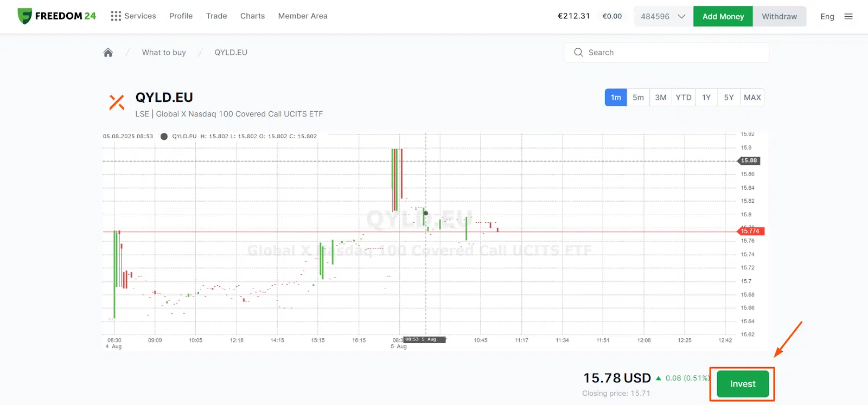Click the Withdraw button
Viewport: 868px width, 405px height.
click(780, 16)
